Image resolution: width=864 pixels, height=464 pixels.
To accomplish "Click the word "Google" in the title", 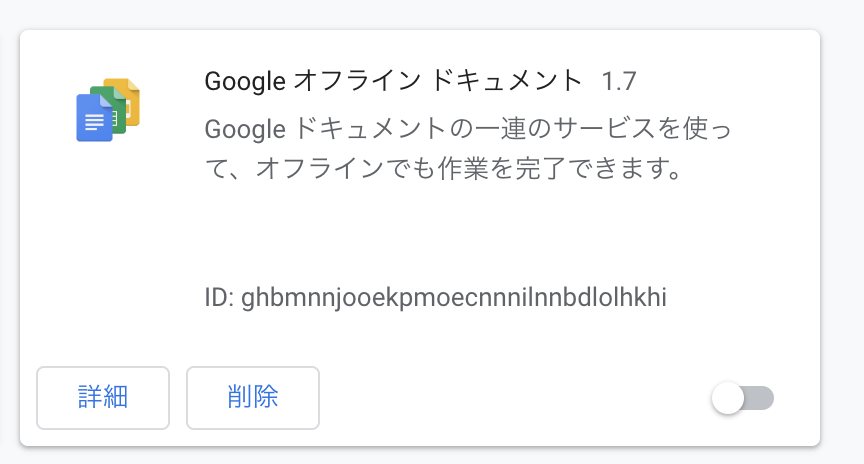I will [x=245, y=82].
